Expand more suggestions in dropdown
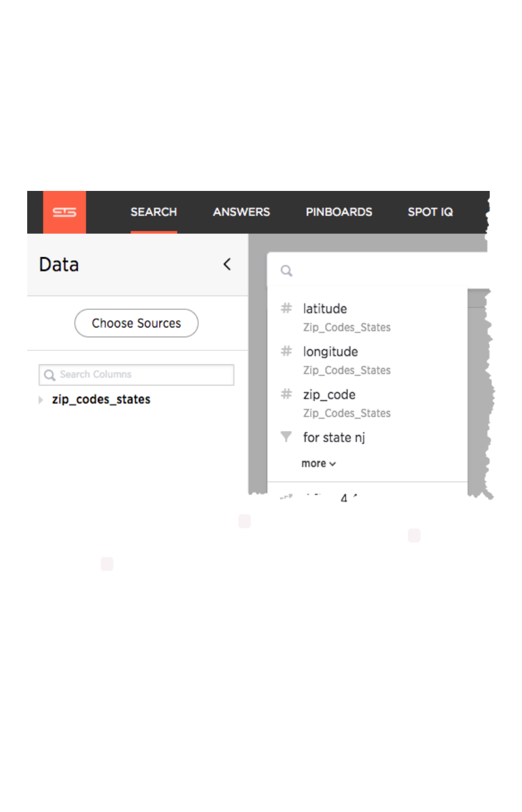This screenshot has height=812, width=522. point(318,463)
